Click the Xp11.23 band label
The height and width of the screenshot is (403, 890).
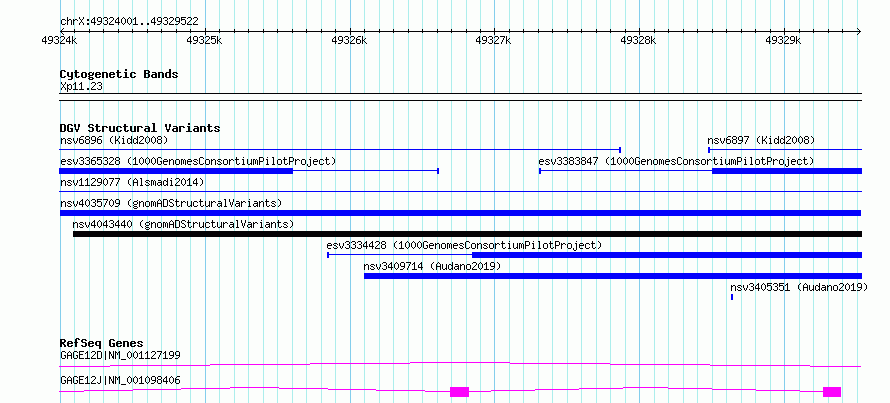click(x=81, y=87)
